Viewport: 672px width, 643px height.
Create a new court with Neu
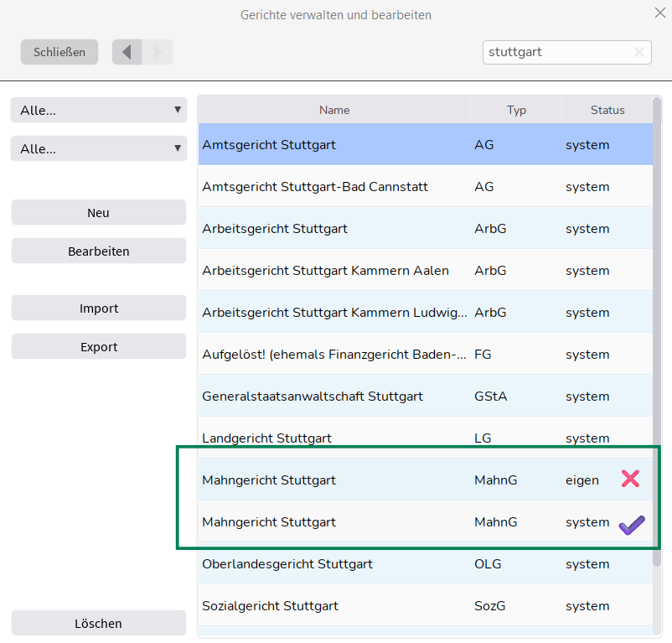tap(99, 213)
